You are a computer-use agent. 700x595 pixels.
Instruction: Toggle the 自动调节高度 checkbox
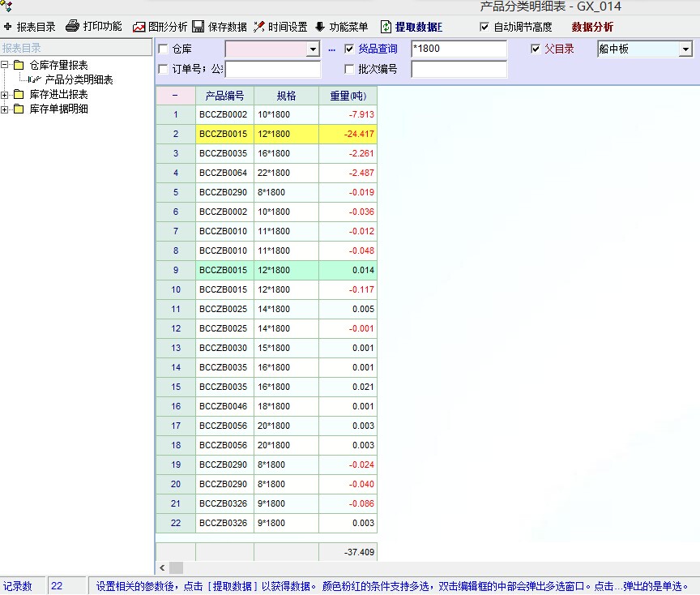484,27
